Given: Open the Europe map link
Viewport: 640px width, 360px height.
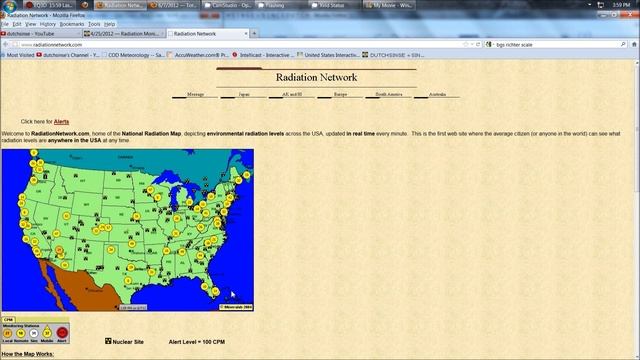Looking at the screenshot, I should click(x=340, y=94).
